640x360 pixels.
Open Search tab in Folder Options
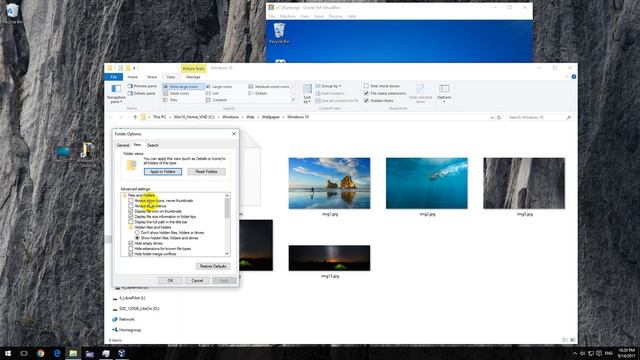coord(153,145)
